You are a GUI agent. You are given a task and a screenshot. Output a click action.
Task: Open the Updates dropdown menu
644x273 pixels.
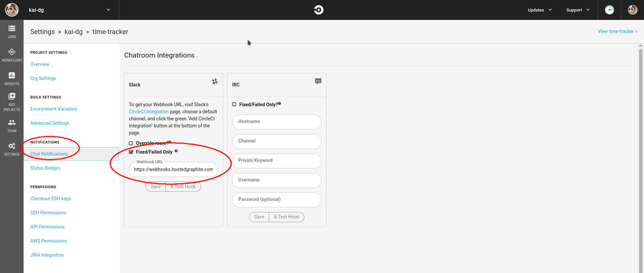pos(539,10)
